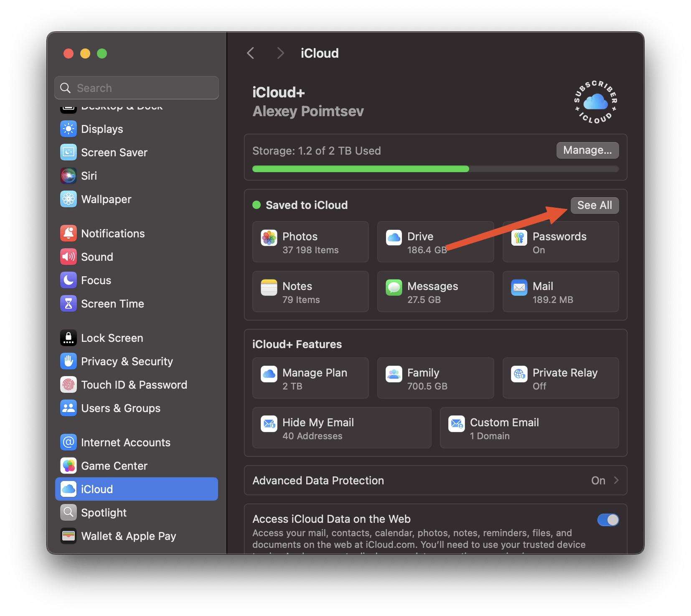Open the Notes icon showing 79 items
Image resolution: width=691 pixels, height=616 pixels.
pos(269,287)
